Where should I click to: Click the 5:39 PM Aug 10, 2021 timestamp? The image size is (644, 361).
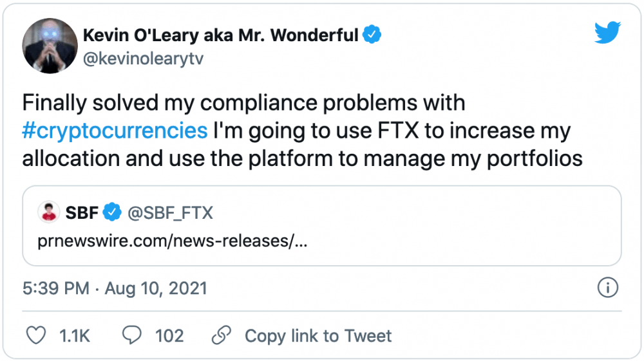[x=115, y=288]
